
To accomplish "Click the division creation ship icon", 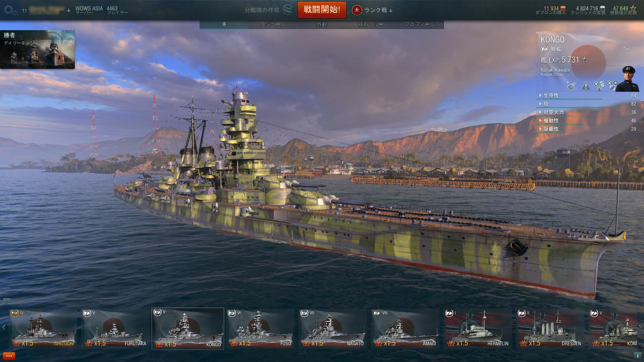I will (287, 10).
